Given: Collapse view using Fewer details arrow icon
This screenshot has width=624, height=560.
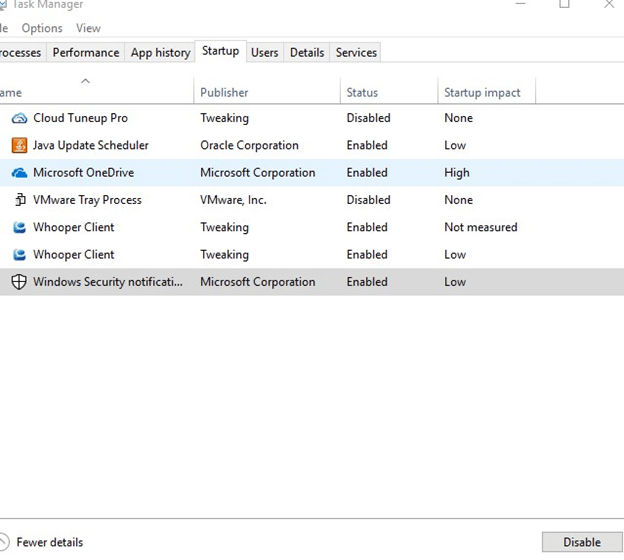Looking at the screenshot, I should pos(2,542).
